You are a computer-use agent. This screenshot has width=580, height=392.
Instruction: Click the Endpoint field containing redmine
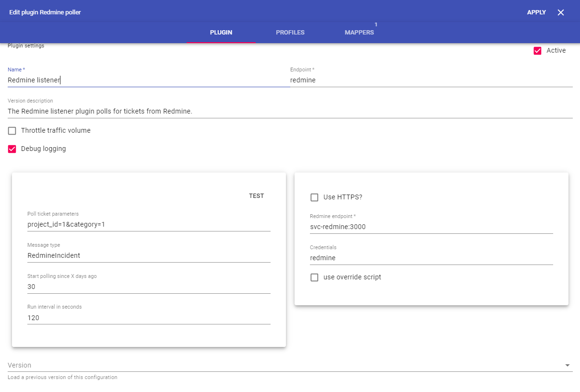point(431,81)
